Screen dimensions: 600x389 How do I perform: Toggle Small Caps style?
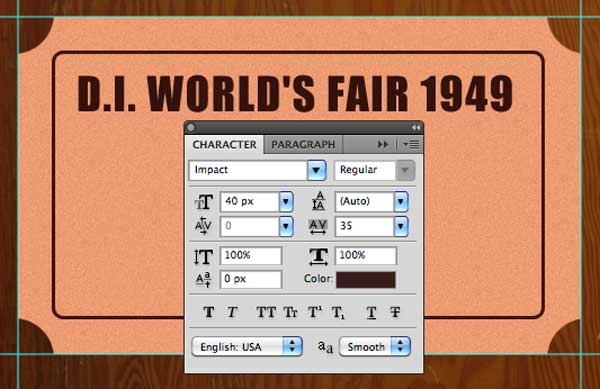pyautogui.click(x=290, y=312)
